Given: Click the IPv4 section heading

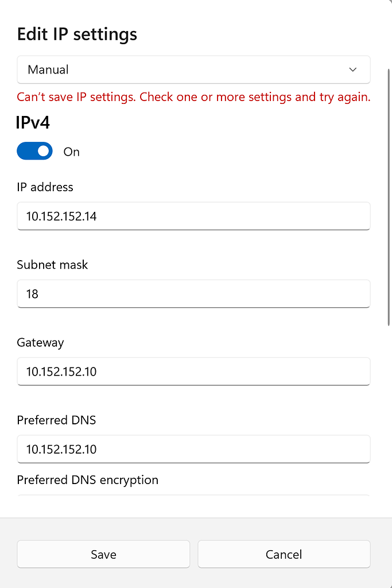Looking at the screenshot, I should coord(33,122).
